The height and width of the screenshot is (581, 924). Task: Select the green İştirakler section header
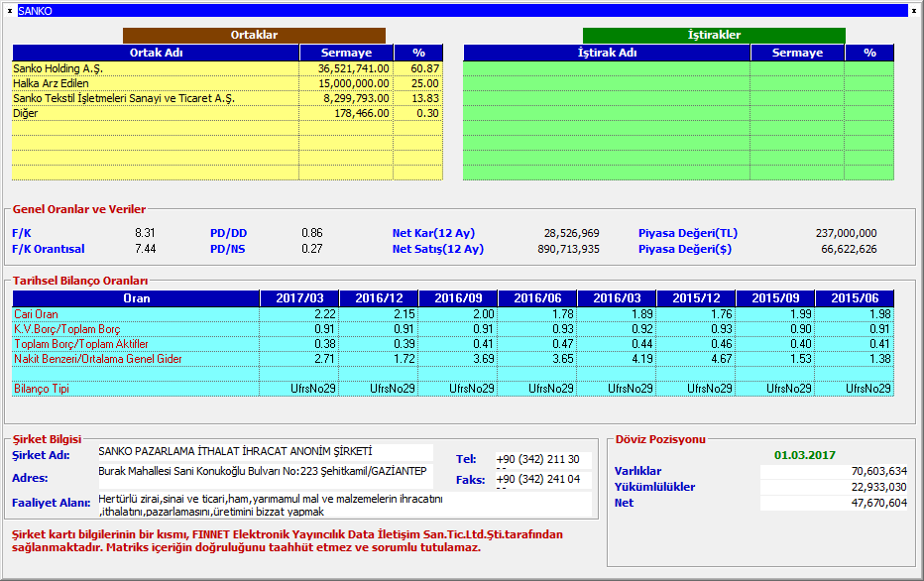pos(714,35)
